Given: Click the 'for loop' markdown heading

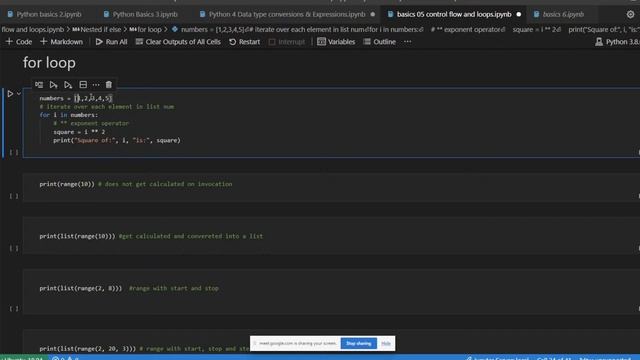Looking at the screenshot, I should (x=49, y=63).
